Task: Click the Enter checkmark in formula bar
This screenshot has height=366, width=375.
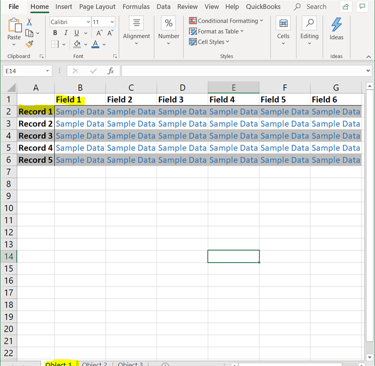Action: [93, 71]
